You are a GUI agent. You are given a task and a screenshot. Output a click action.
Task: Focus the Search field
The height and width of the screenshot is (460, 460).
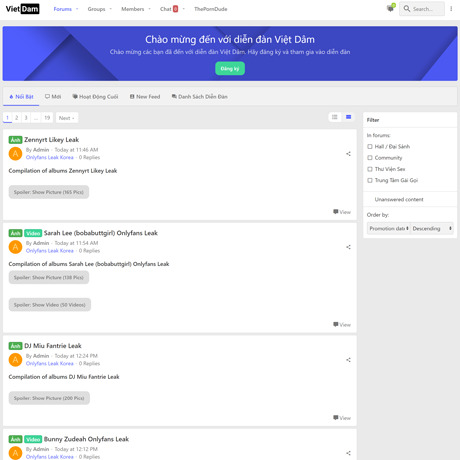coord(422,9)
